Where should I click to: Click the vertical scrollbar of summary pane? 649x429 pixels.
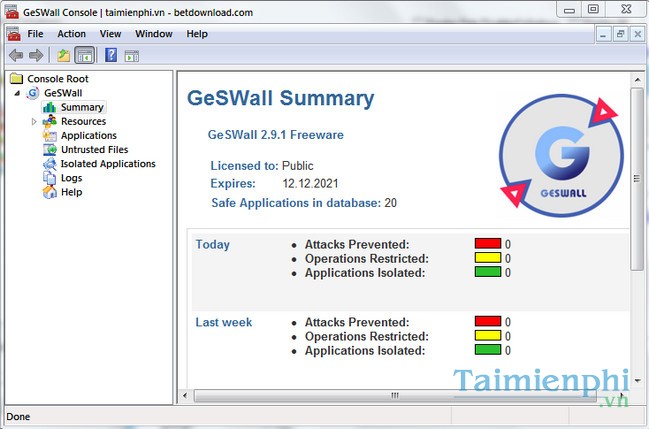(x=637, y=180)
